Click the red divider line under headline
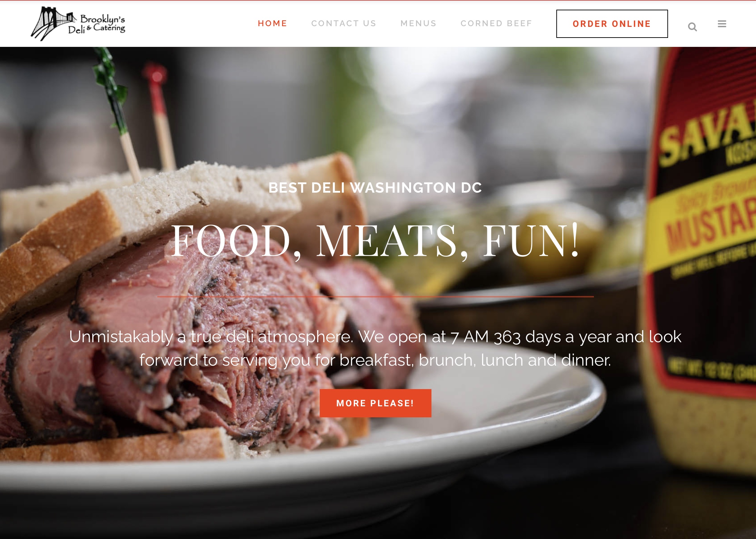This screenshot has width=756, height=539. [x=375, y=296]
